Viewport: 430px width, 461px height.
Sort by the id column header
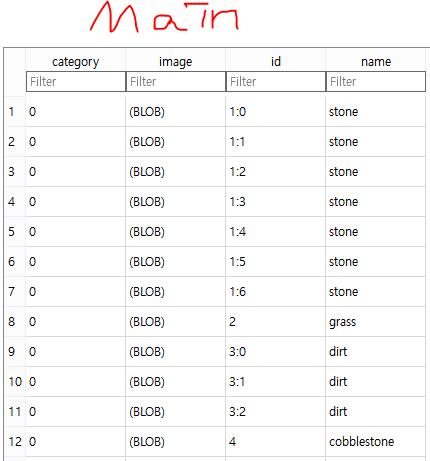point(276,61)
